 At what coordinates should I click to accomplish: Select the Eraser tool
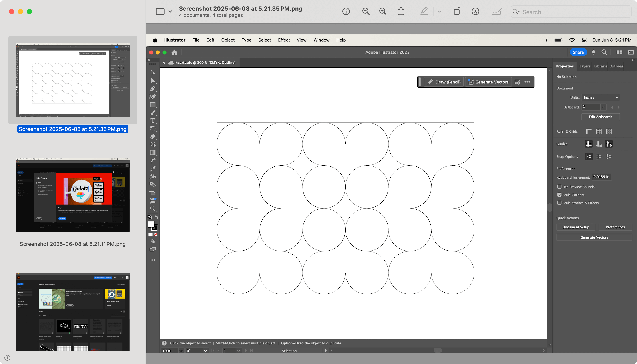[x=153, y=136]
